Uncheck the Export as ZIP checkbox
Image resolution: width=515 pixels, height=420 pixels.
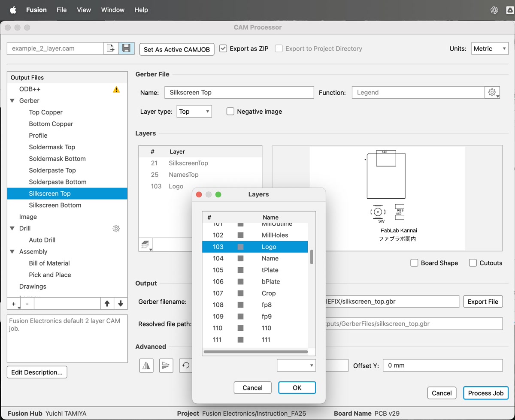click(223, 48)
